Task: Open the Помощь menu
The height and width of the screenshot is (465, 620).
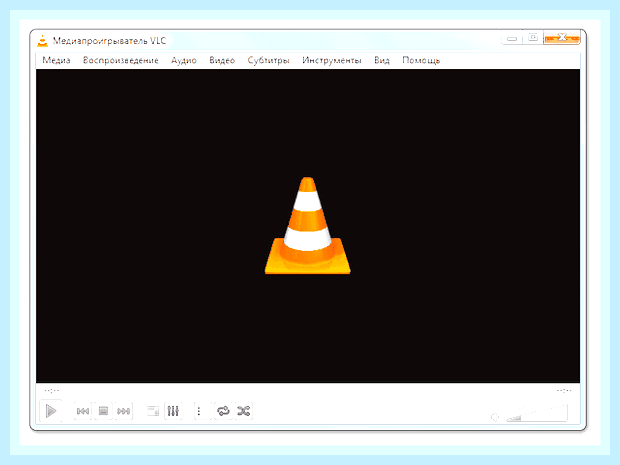Action: 421,60
